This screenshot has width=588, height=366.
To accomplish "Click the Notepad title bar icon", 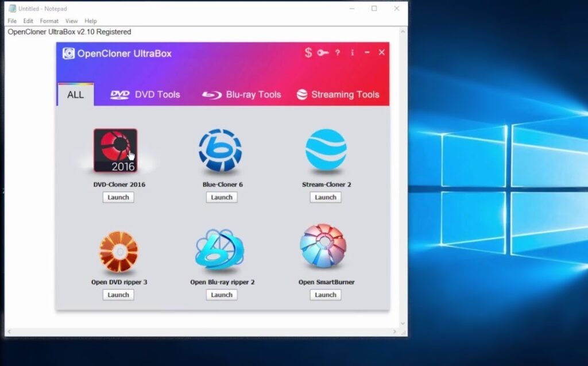I will click(x=12, y=8).
